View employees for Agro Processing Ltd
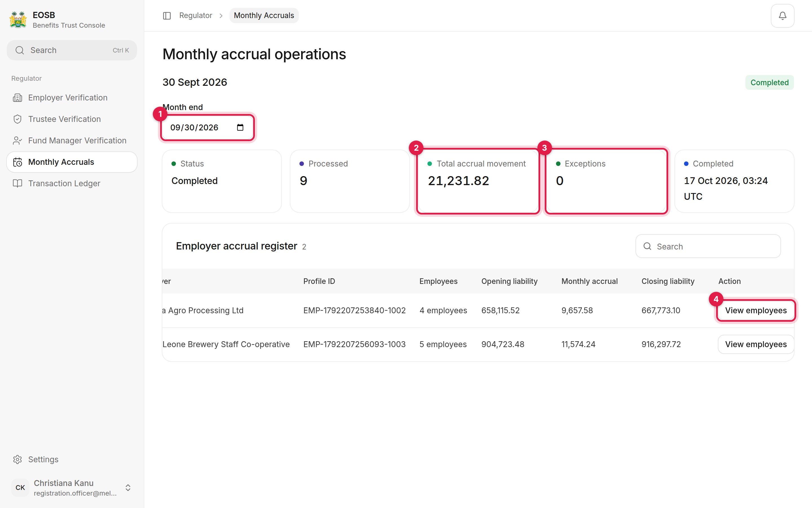This screenshot has width=812, height=508. coord(756,310)
